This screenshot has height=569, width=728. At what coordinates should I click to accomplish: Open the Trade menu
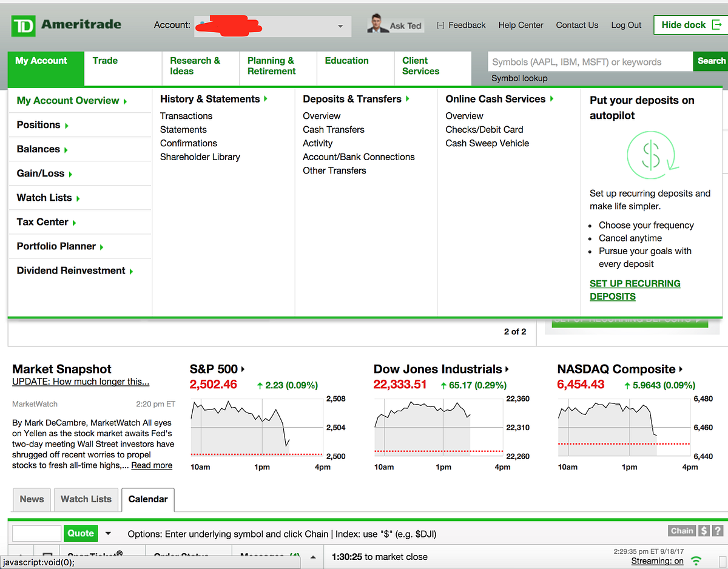click(105, 61)
